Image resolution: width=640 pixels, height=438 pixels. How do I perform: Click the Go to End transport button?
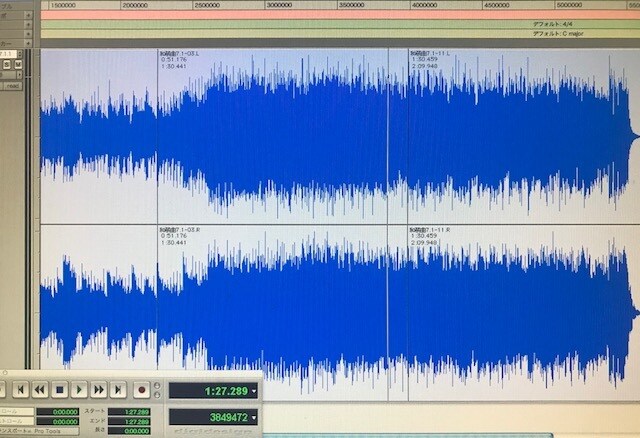118,390
